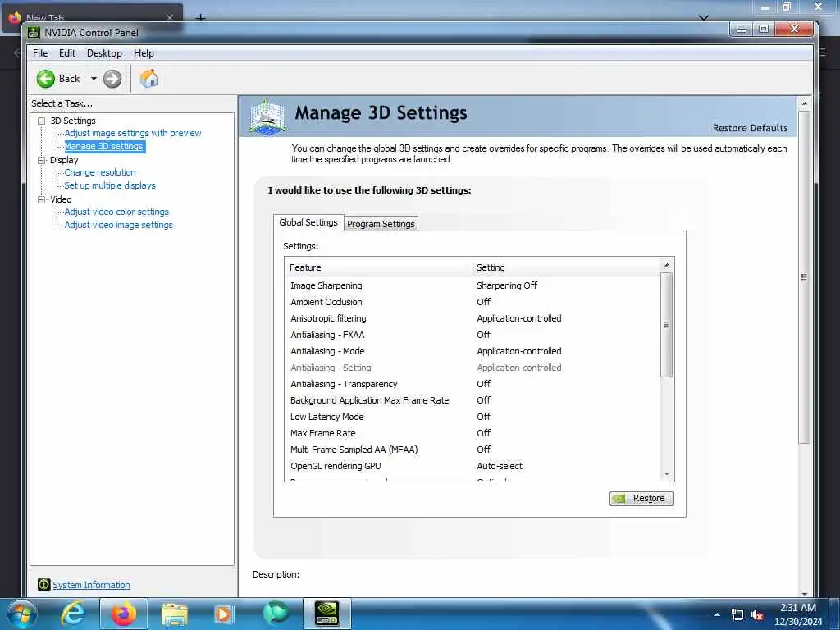
Task: Click the System Information link
Action: [91, 585]
